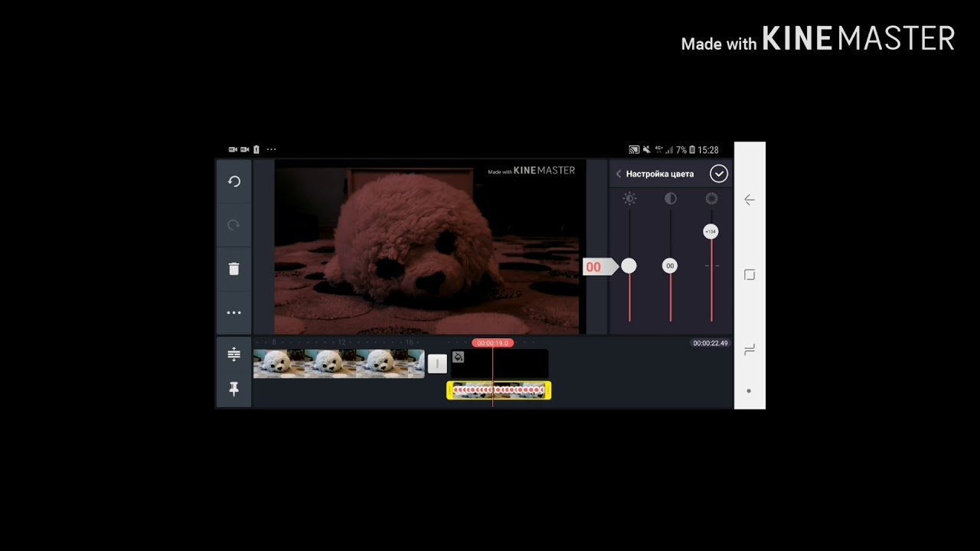The width and height of the screenshot is (980, 551).
Task: Click the Настройка цвета panel title
Action: (660, 174)
